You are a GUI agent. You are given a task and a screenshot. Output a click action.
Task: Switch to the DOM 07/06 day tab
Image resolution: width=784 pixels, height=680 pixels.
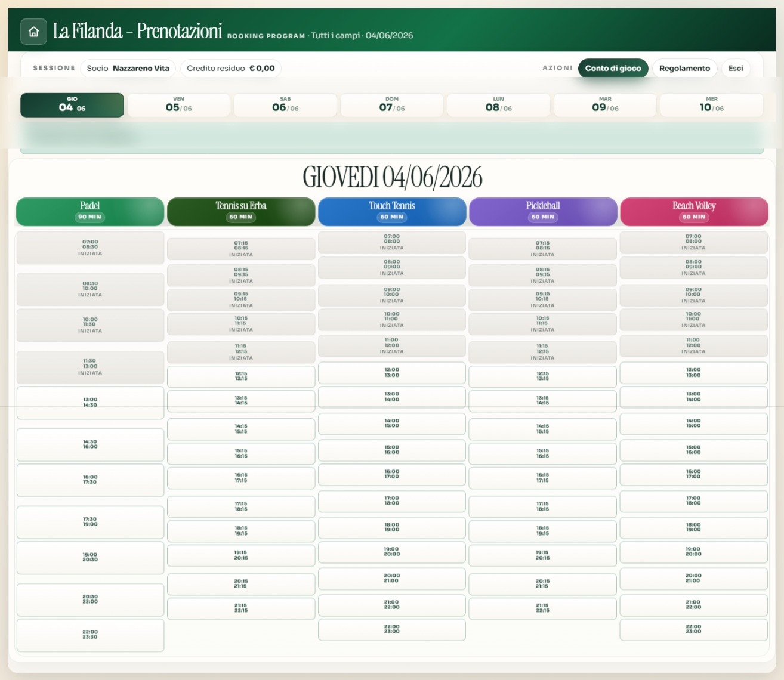(x=392, y=105)
